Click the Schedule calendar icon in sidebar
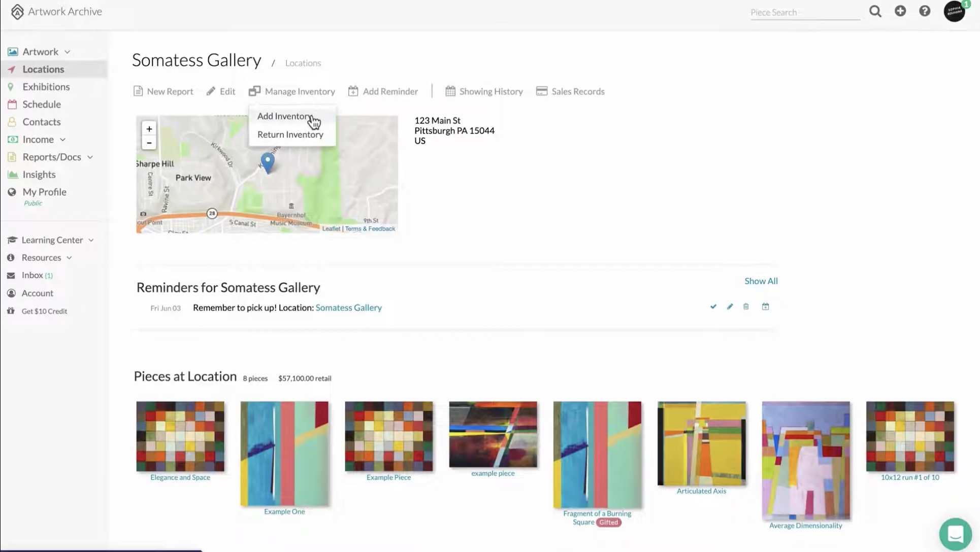This screenshot has height=552, width=980. pos(12,105)
